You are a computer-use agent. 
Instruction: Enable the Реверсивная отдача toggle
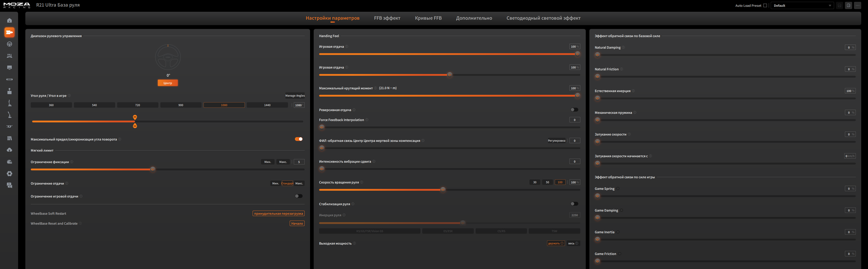pos(574,110)
